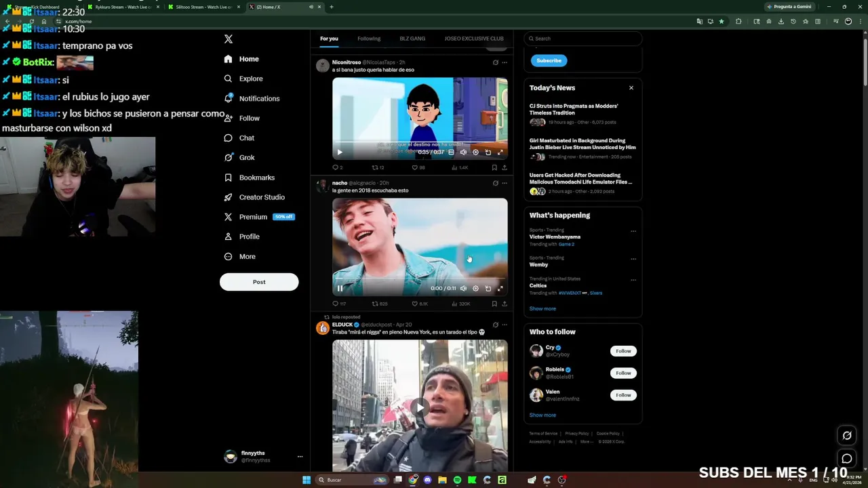
Task: Follow the Robleis account
Action: point(623,373)
